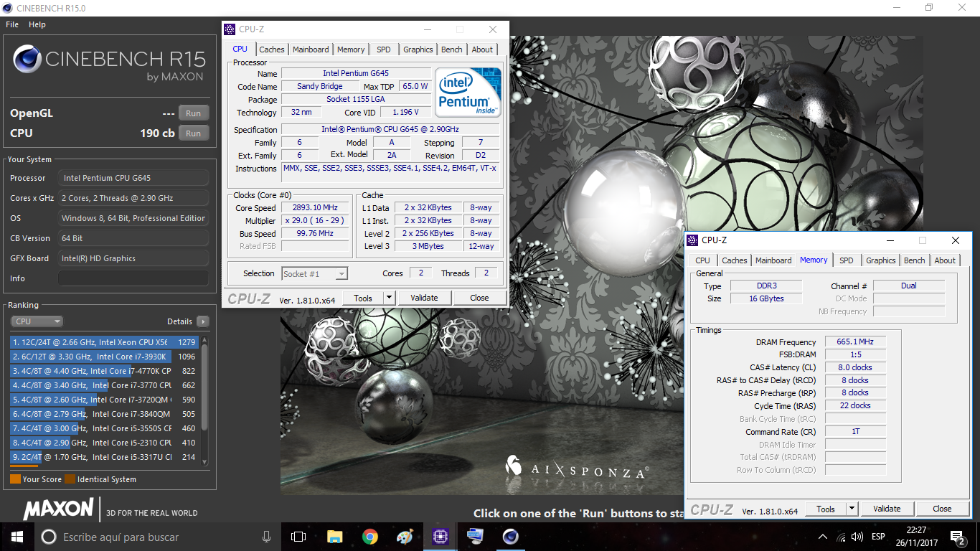Open About tab in front CPU-Z
The image size is (980, 551).
482,50
